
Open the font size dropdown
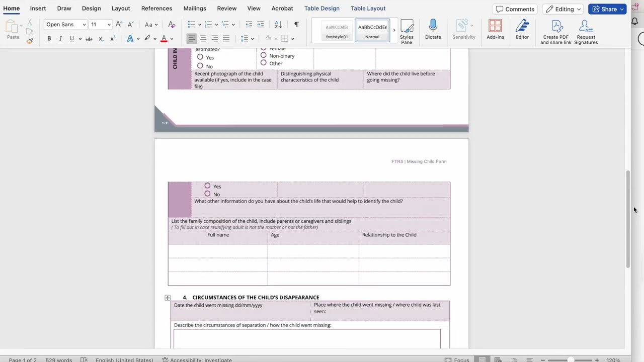coord(109,24)
